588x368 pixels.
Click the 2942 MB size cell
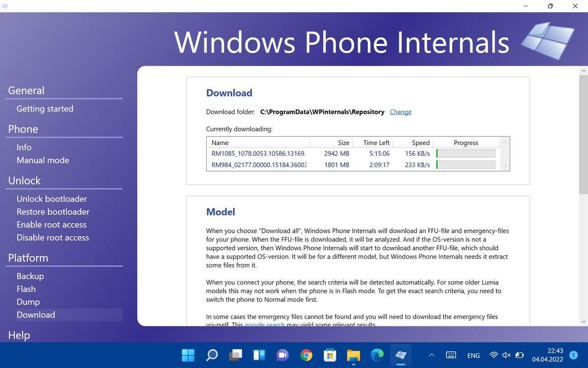point(337,153)
